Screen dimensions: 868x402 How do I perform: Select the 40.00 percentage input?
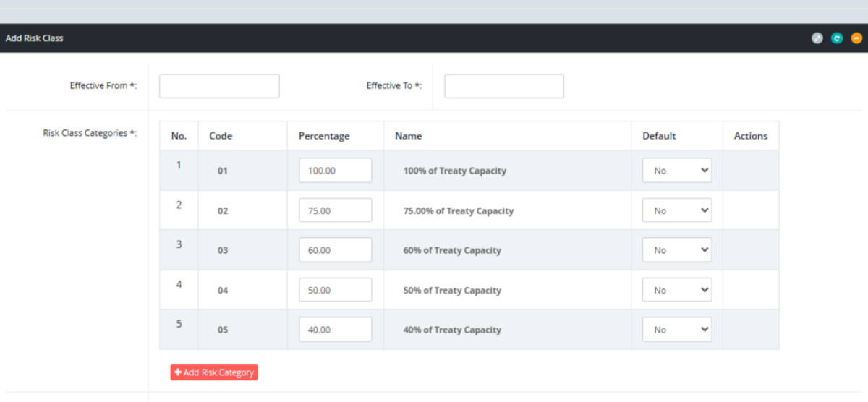click(x=335, y=330)
